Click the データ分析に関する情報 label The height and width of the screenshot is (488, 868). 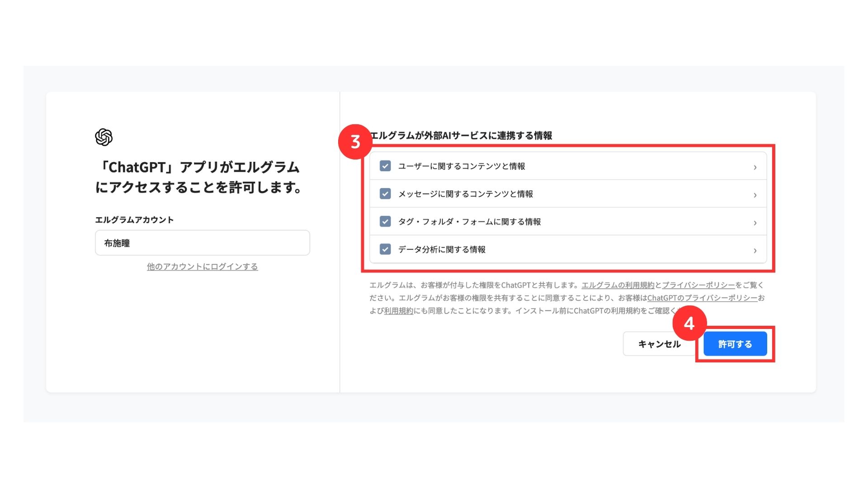coord(442,249)
